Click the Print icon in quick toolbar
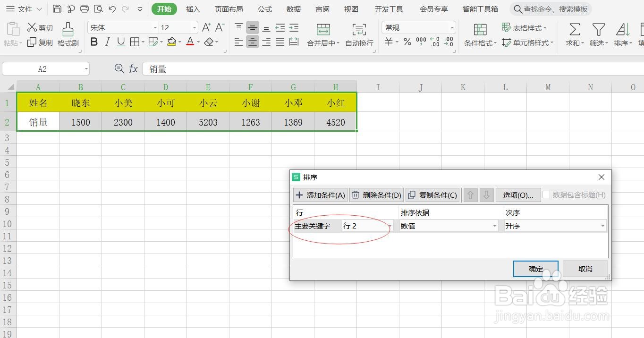This screenshot has width=644, height=338. coord(85,9)
